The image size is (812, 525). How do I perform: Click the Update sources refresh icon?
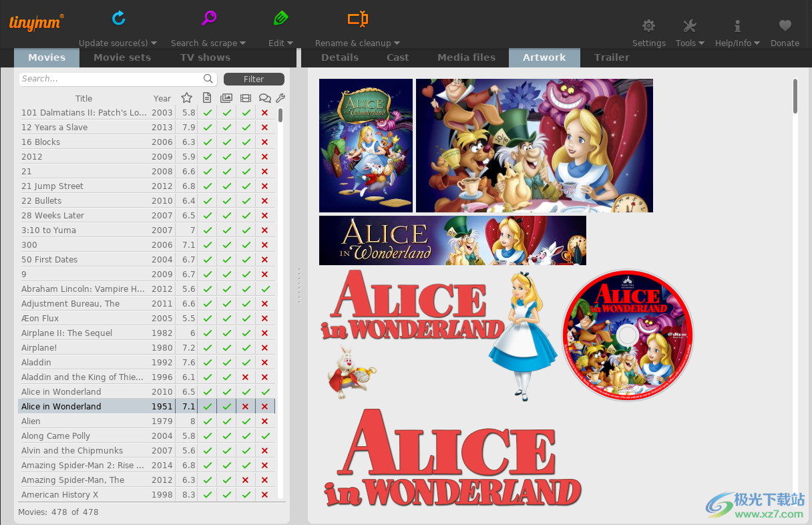pyautogui.click(x=119, y=18)
